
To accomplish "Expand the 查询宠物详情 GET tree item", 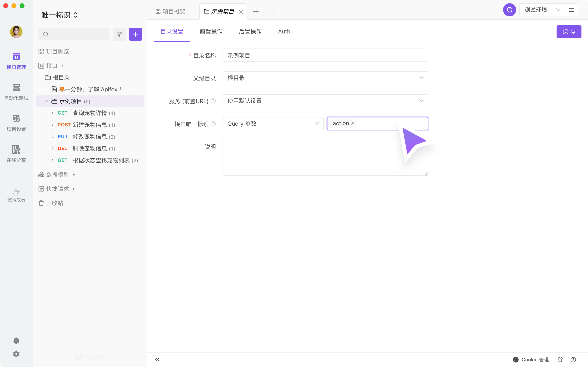I will coord(52,113).
